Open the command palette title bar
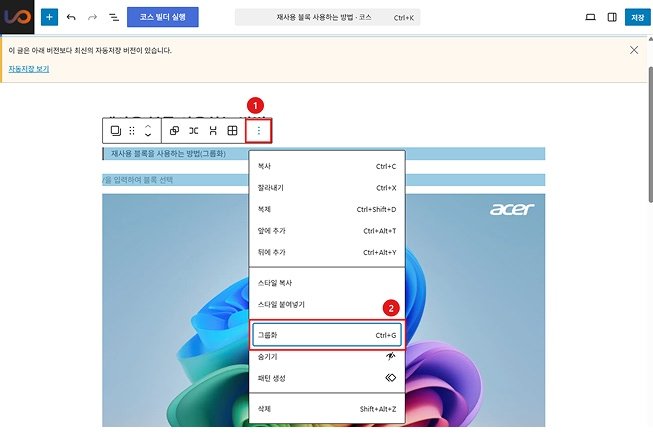Screen dimensions: 653x444 [x=327, y=17]
